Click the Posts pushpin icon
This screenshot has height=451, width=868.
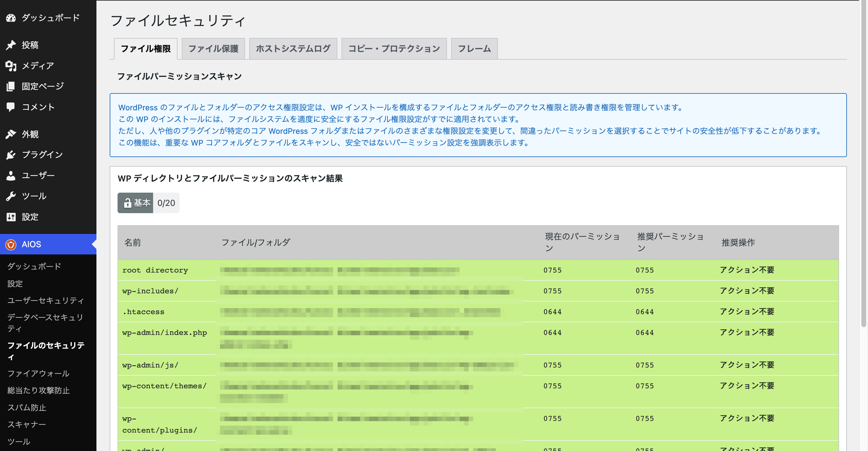click(x=11, y=45)
